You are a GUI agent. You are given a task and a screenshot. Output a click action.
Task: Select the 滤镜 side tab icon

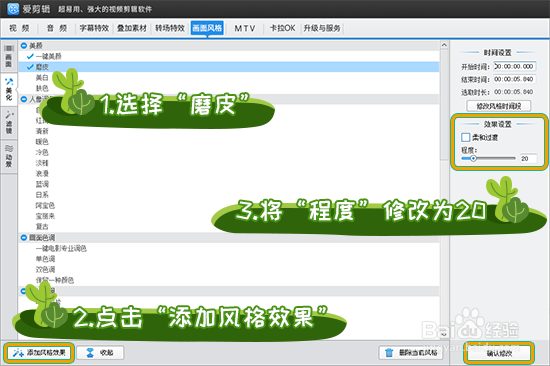9,122
